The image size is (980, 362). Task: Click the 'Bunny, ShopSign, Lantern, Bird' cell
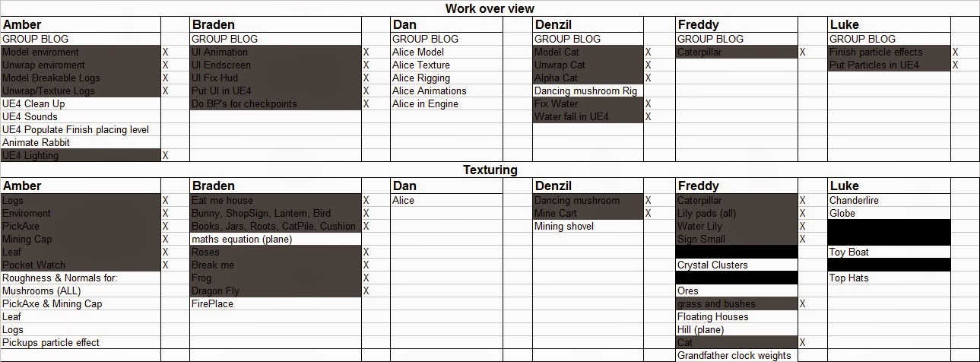click(x=275, y=214)
